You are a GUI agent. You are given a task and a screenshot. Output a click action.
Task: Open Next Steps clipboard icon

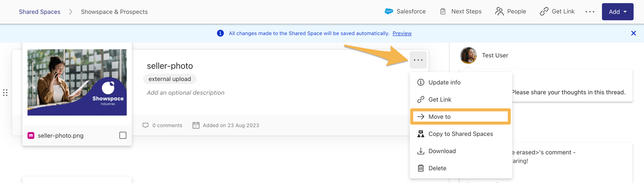(443, 11)
